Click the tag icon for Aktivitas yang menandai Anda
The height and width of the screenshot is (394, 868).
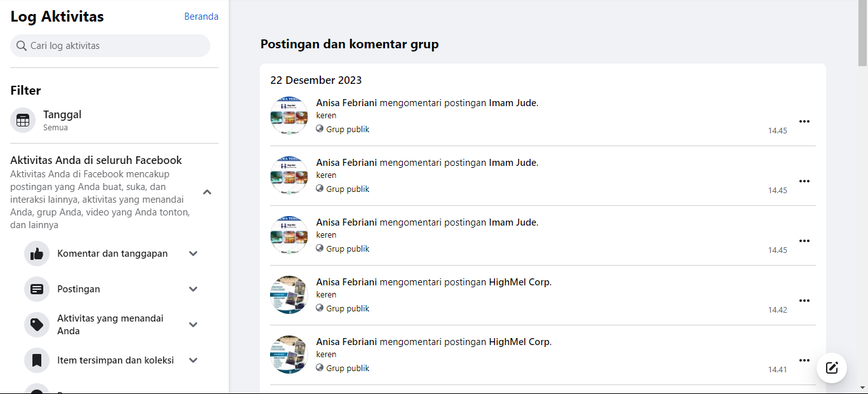point(37,325)
